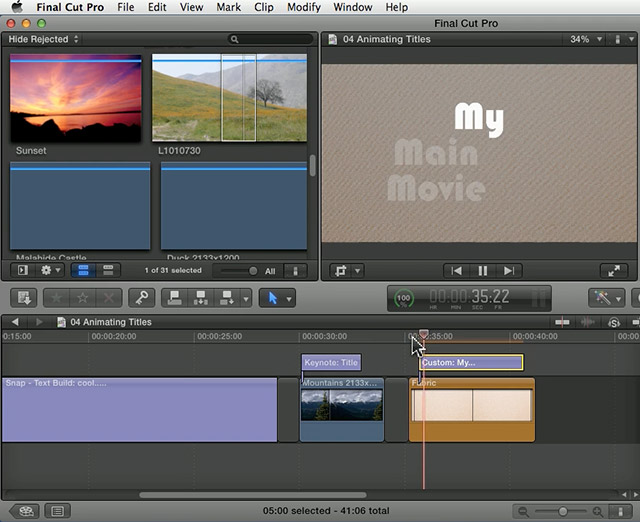Open the View menu
640x522 pixels.
191,7
